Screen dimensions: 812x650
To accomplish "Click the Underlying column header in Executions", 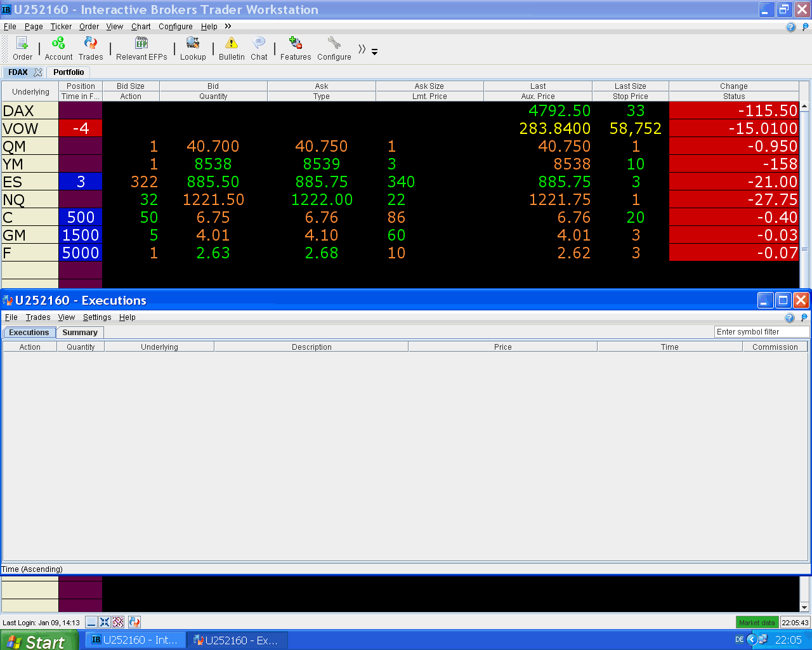I will coord(159,347).
